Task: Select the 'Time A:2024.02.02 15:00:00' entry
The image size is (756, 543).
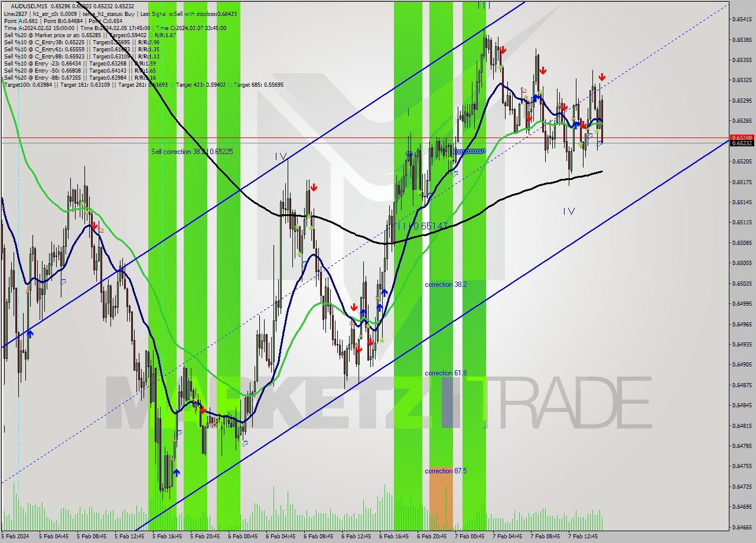Action: coord(39,28)
